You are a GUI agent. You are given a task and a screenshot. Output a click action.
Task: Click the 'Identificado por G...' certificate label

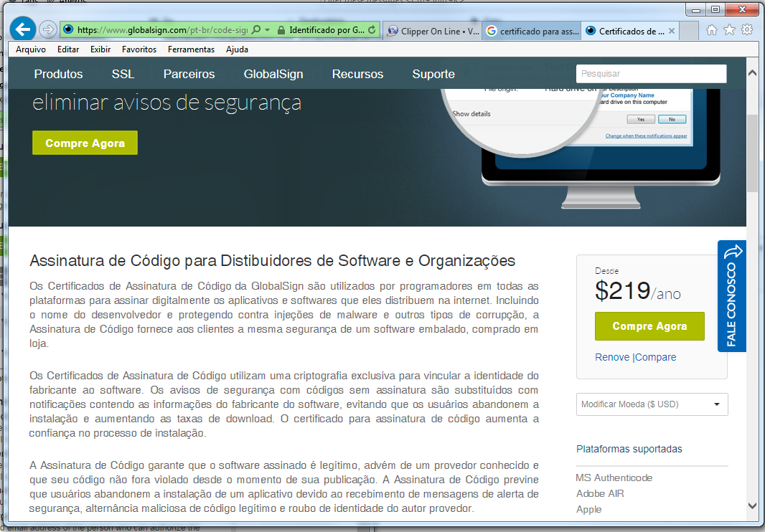327,29
